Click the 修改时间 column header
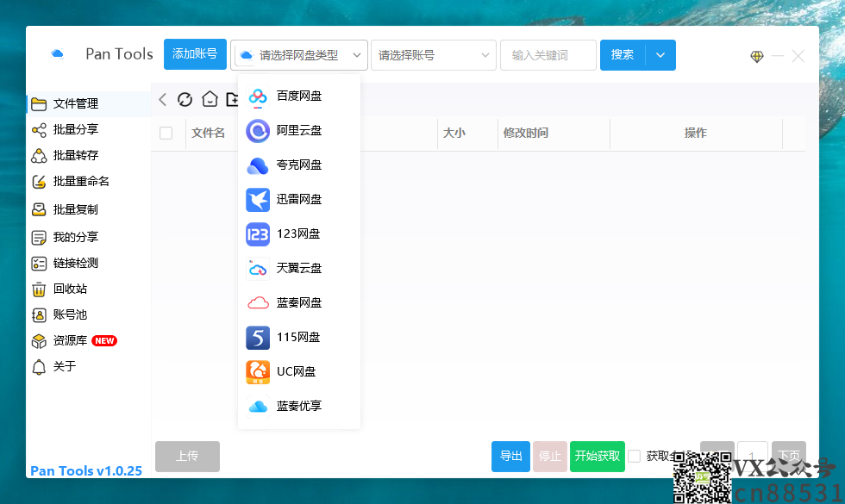The image size is (845, 504). coord(526,133)
